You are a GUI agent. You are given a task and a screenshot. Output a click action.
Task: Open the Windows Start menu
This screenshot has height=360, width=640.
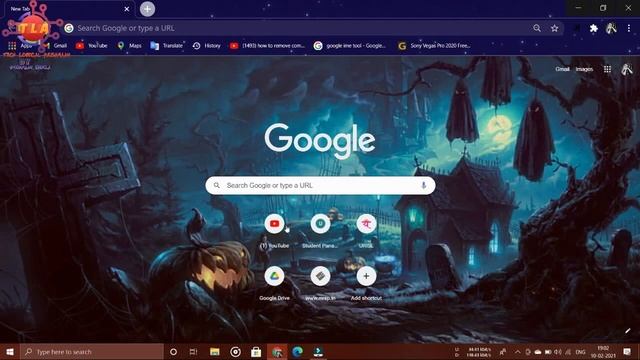click(10, 352)
